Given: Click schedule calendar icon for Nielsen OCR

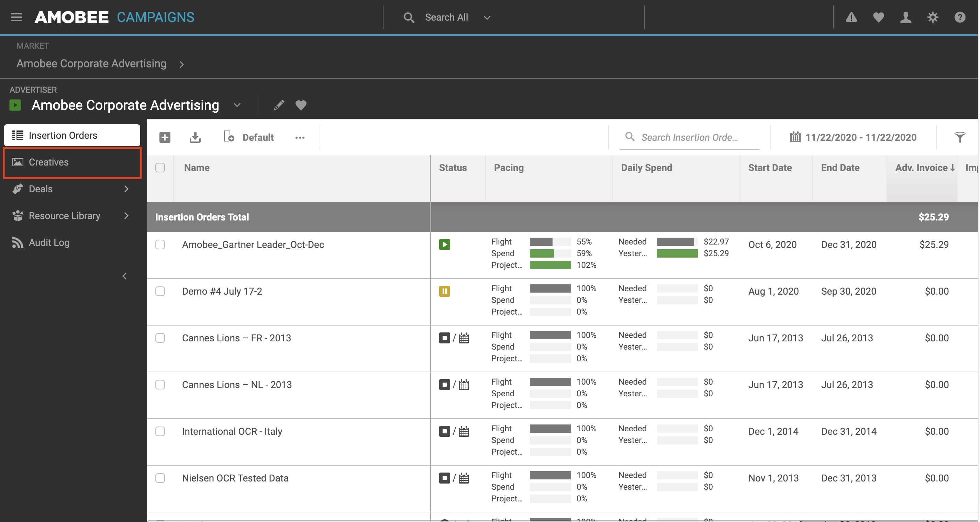Looking at the screenshot, I should tap(464, 478).
